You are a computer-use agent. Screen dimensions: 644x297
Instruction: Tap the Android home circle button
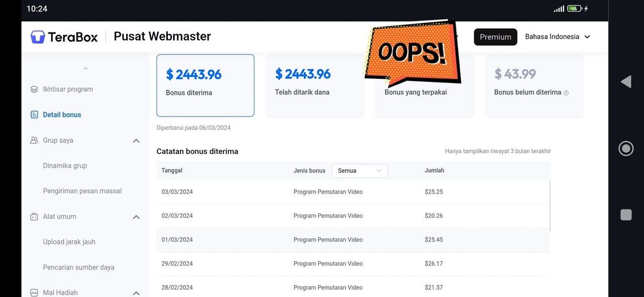coord(626,148)
